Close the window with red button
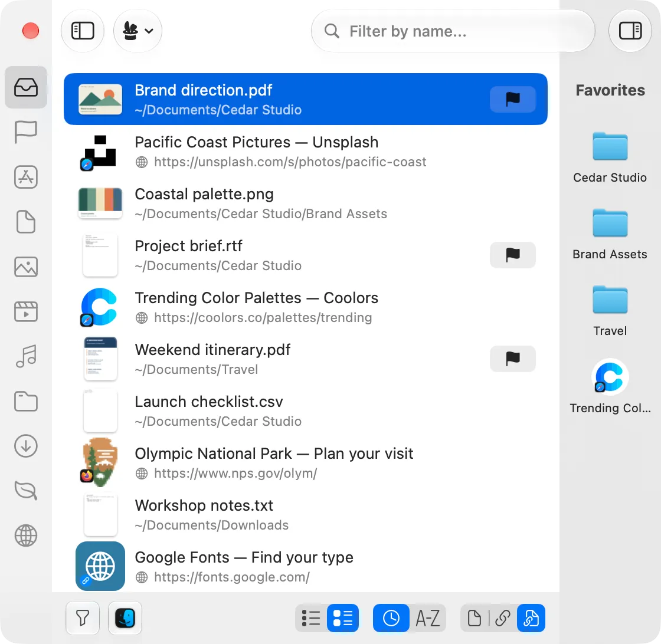661x644 pixels. [30, 31]
